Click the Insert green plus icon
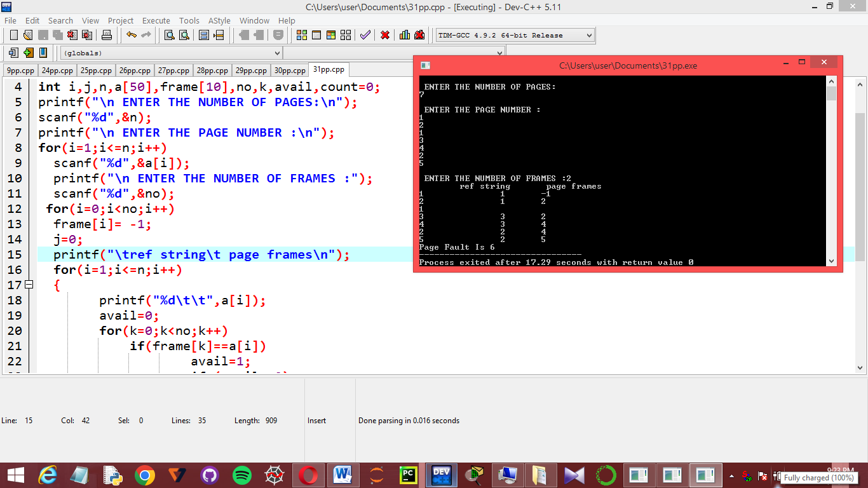 coord(28,53)
